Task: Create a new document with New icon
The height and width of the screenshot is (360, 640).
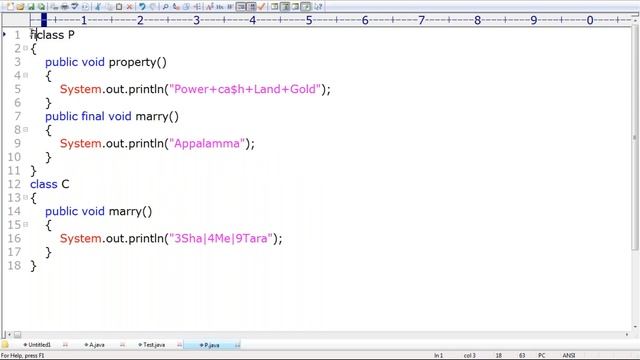Action: pyautogui.click(x=10, y=7)
